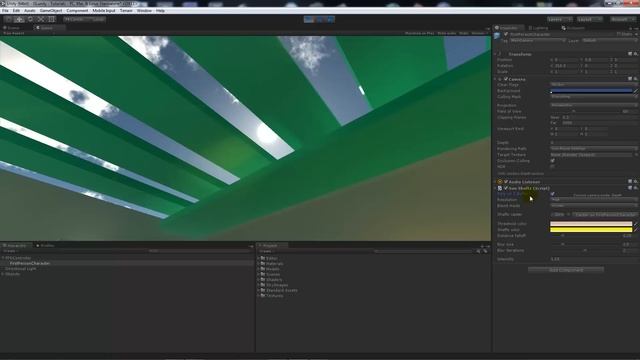Open the Component menu
640x360 pixels.
(x=77, y=11)
